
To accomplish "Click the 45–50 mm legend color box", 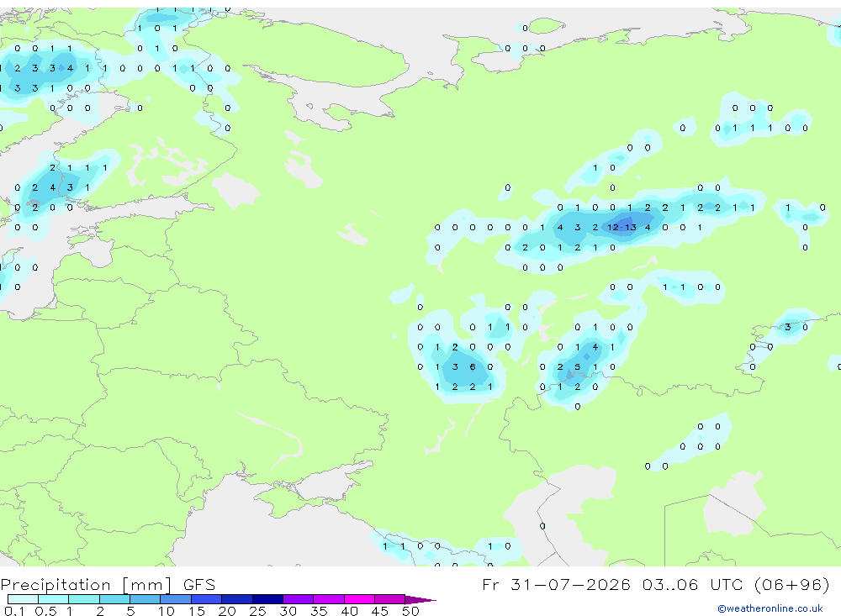I will tap(390, 599).
